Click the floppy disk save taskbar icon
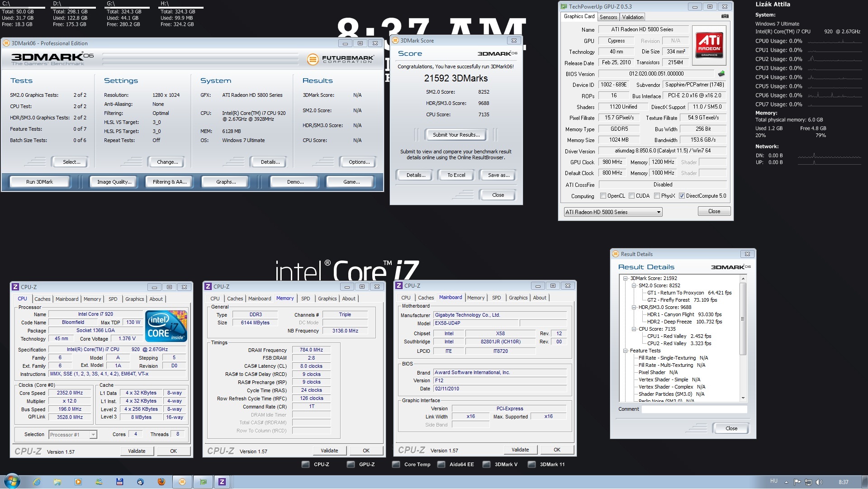868x489 pixels. [x=120, y=482]
